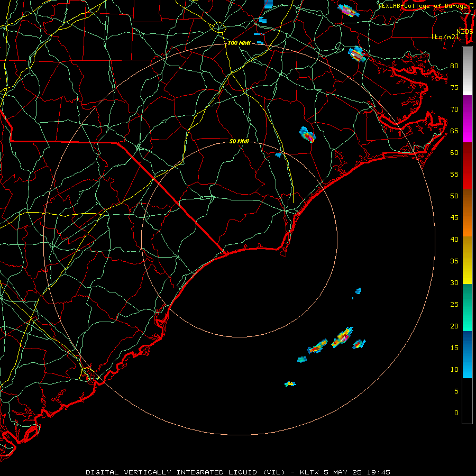Image resolution: width=476 pixels, height=476 pixels.
Task: Click the 10 value on the VIL scale
Action: (x=454, y=370)
